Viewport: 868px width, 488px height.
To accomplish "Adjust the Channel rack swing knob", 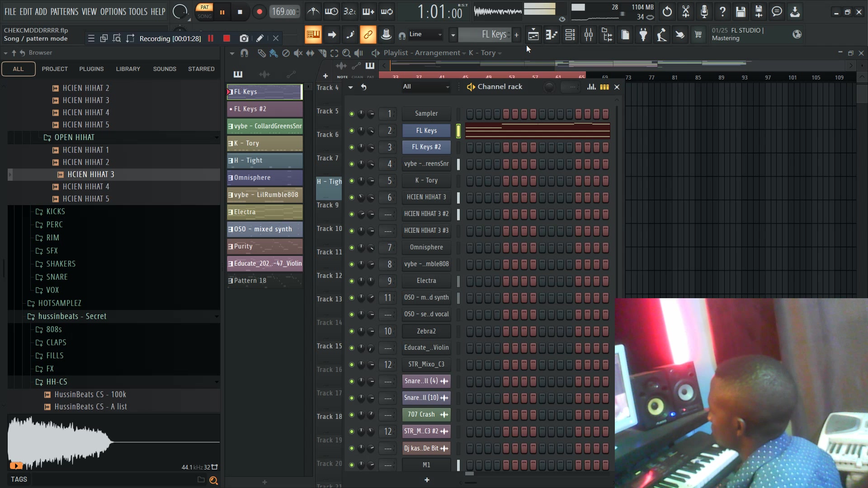I will point(549,87).
